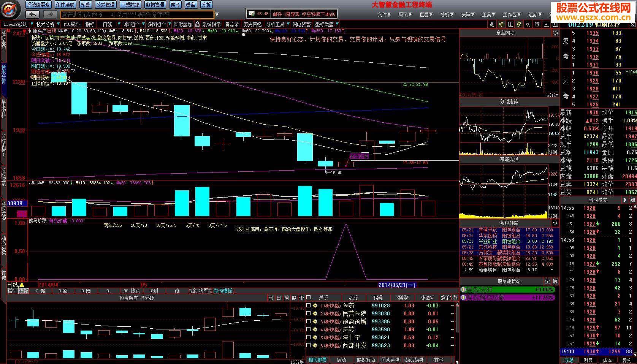Tick the checkbox for 送转 row
The width and height of the screenshot is (637, 364).
pyautogui.click(x=309, y=329)
